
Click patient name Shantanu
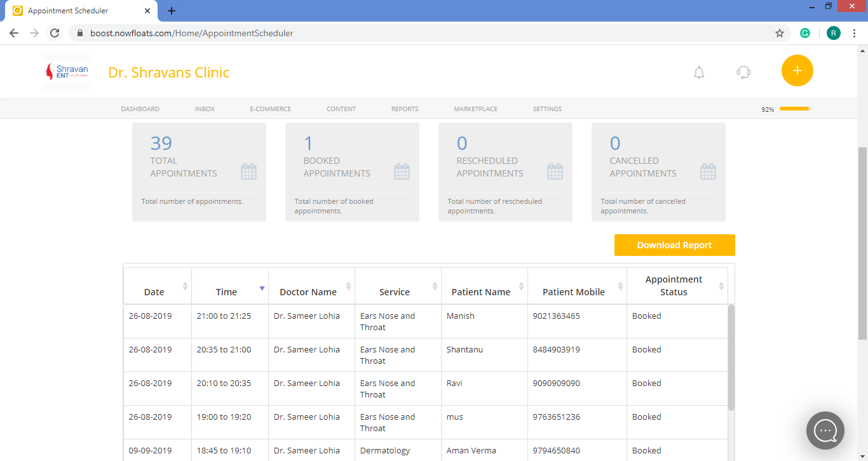point(465,349)
